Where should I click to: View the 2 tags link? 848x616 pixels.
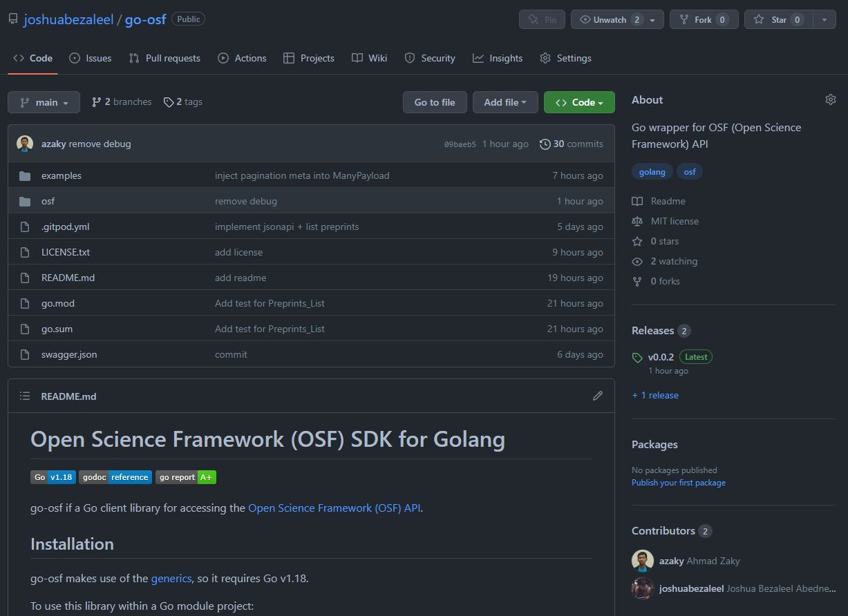183,102
